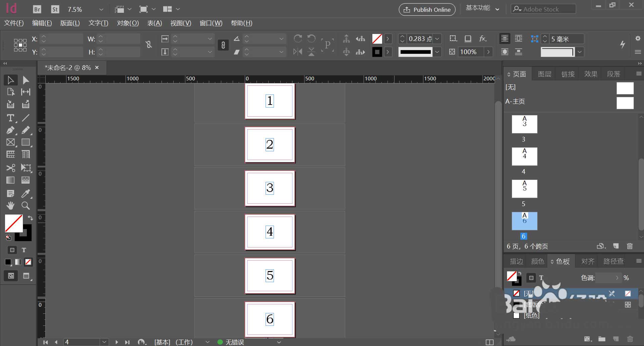This screenshot has width=644, height=346.
Task: Select the Gradient Feather tool
Action: [x=26, y=180]
